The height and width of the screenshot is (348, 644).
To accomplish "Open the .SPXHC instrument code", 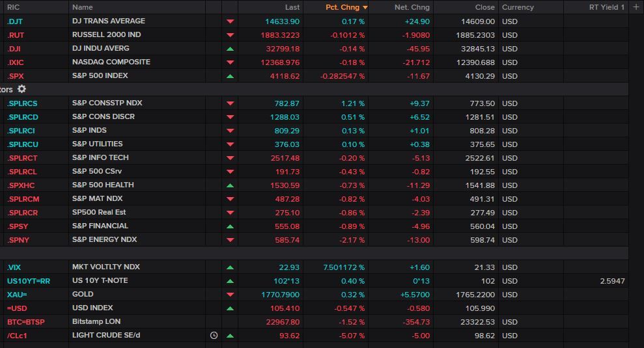I will click(x=21, y=185).
